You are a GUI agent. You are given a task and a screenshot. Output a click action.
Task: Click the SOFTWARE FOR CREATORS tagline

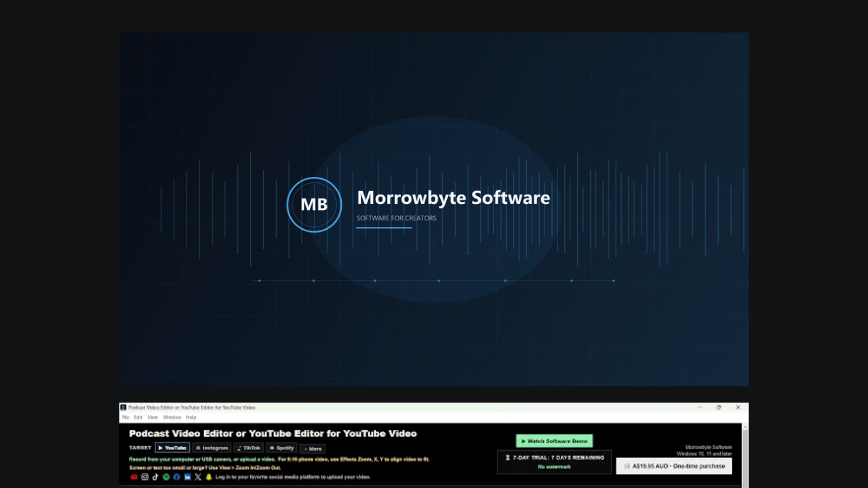[x=397, y=218]
